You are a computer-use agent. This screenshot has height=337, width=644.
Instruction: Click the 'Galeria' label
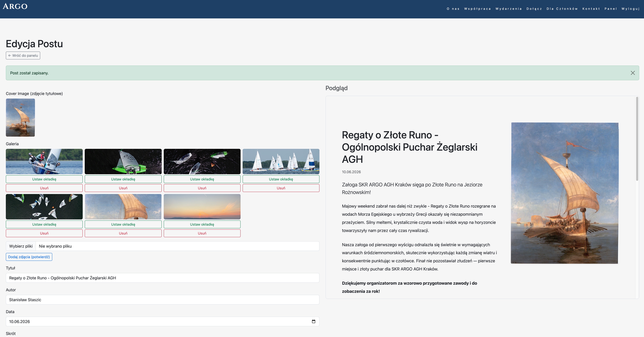(12, 144)
